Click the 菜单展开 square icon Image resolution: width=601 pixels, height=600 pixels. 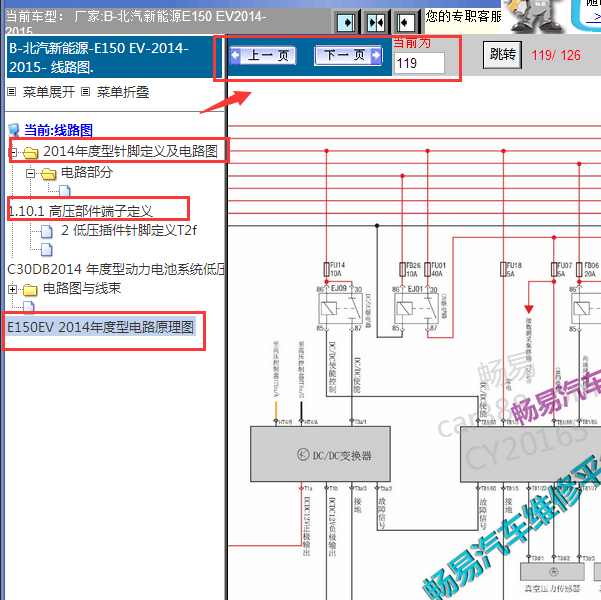12,92
